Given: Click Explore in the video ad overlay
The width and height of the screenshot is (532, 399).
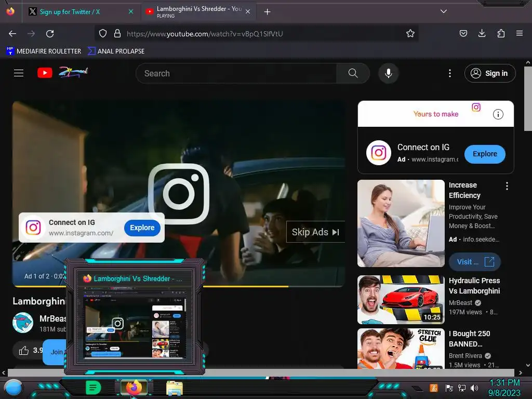Looking at the screenshot, I should [x=142, y=228].
